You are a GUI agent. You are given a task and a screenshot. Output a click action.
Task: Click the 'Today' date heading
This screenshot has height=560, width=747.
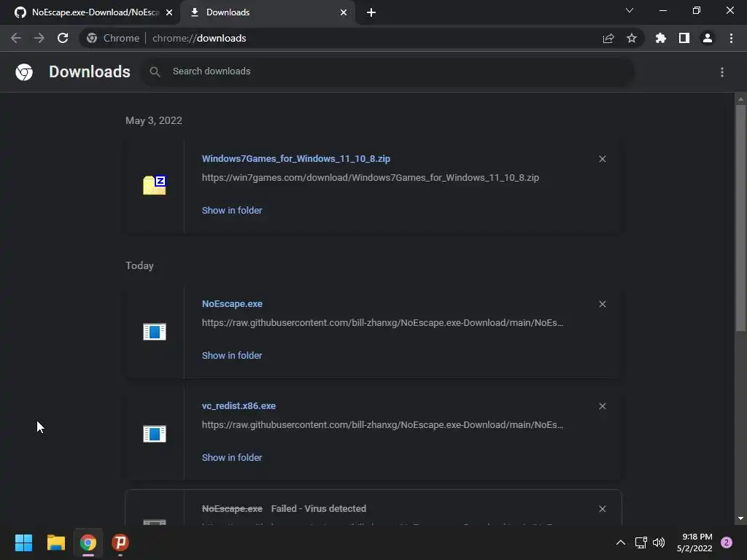tap(139, 265)
